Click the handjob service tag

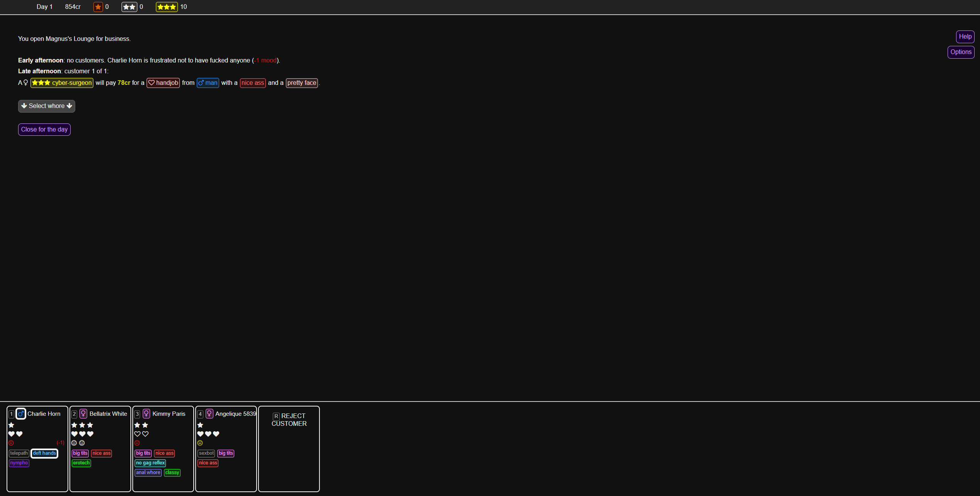(163, 83)
